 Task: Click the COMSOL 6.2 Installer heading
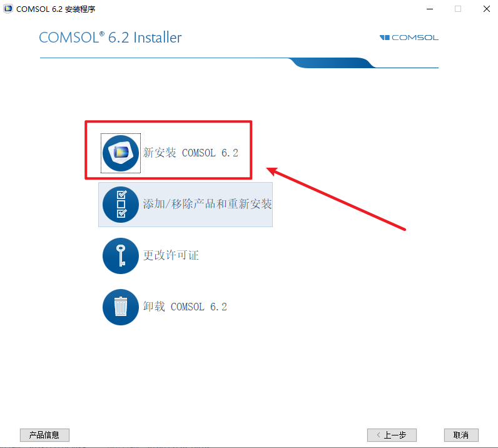(110, 38)
